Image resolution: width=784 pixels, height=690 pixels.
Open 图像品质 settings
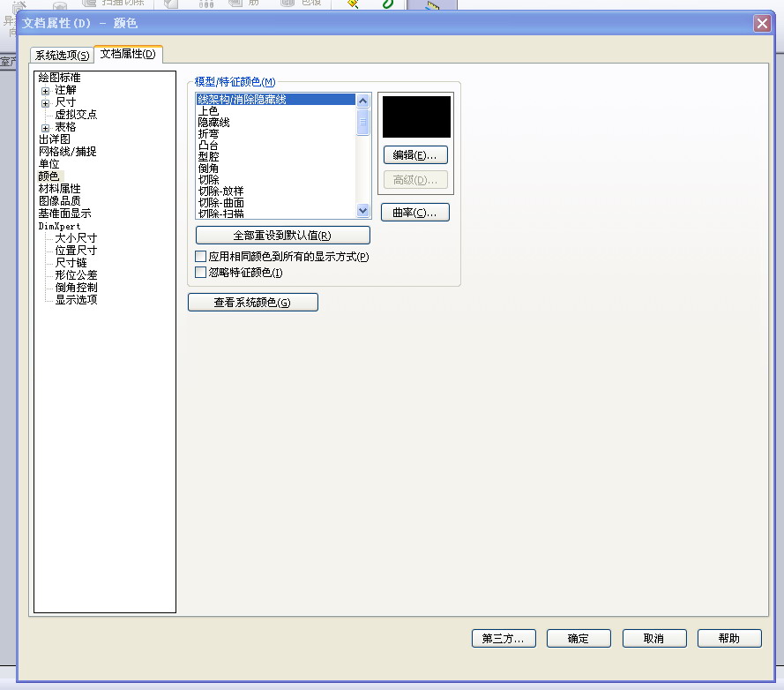(x=59, y=201)
